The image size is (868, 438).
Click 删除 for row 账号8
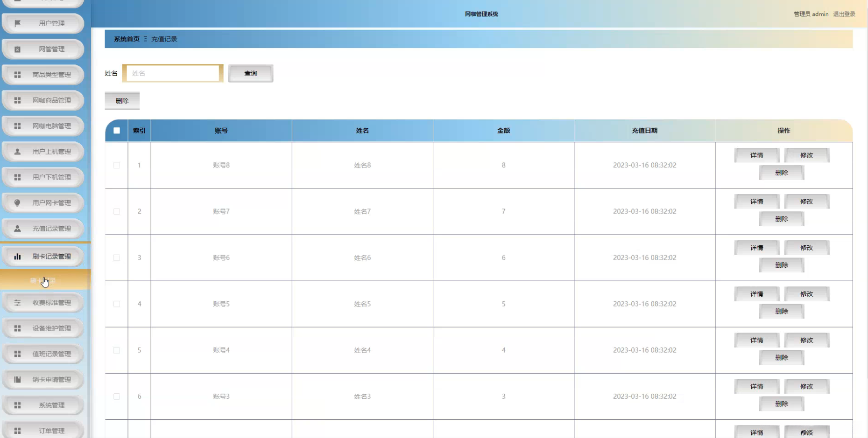click(782, 173)
